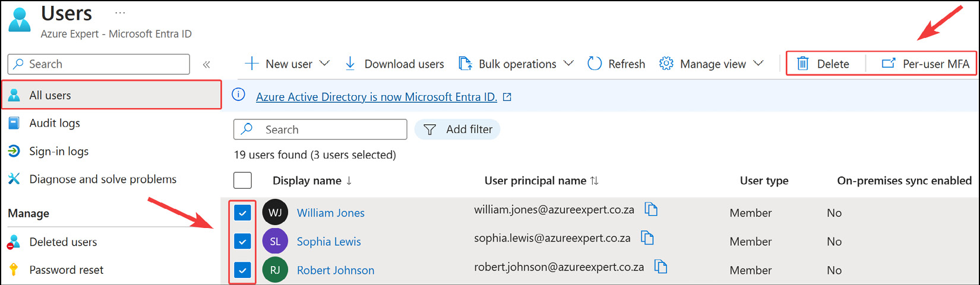The width and height of the screenshot is (980, 285).
Task: Click the WJ avatar for William Jones
Action: [x=275, y=213]
